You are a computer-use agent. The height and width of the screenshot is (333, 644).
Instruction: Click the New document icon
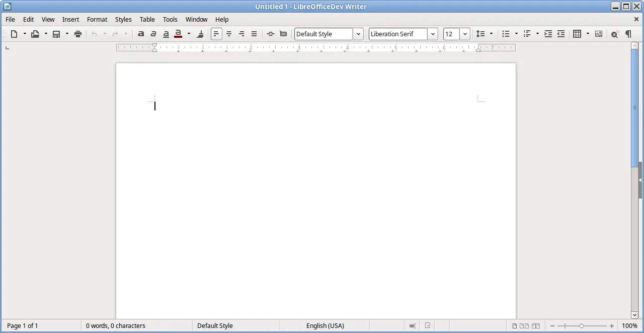click(14, 34)
